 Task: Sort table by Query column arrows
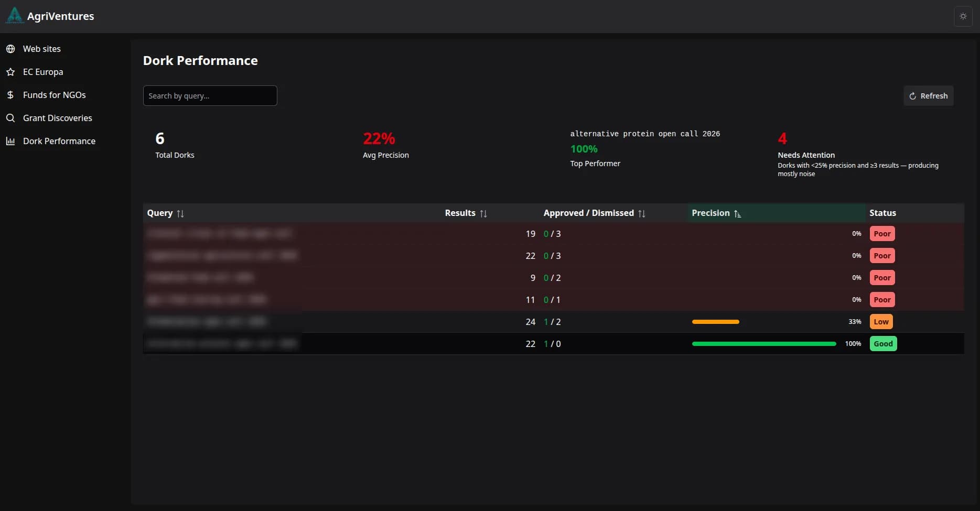(x=180, y=213)
